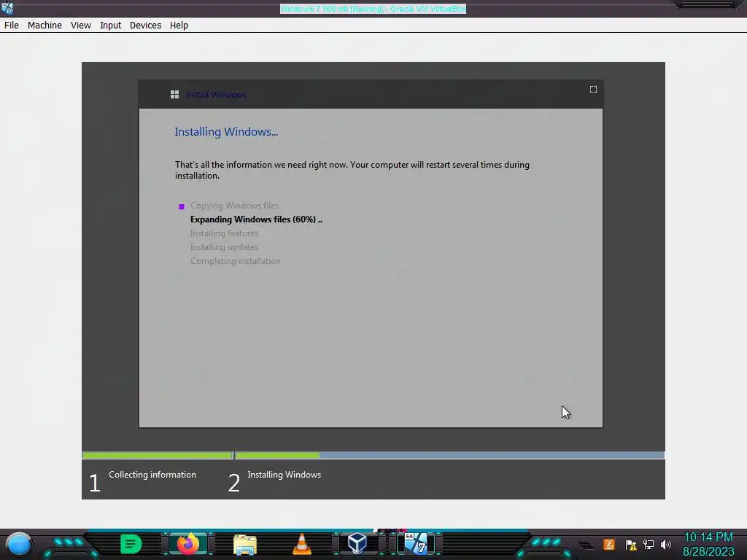The image size is (747, 560).
Task: Show hidden tray icons arrow
Action: pyautogui.click(x=586, y=545)
